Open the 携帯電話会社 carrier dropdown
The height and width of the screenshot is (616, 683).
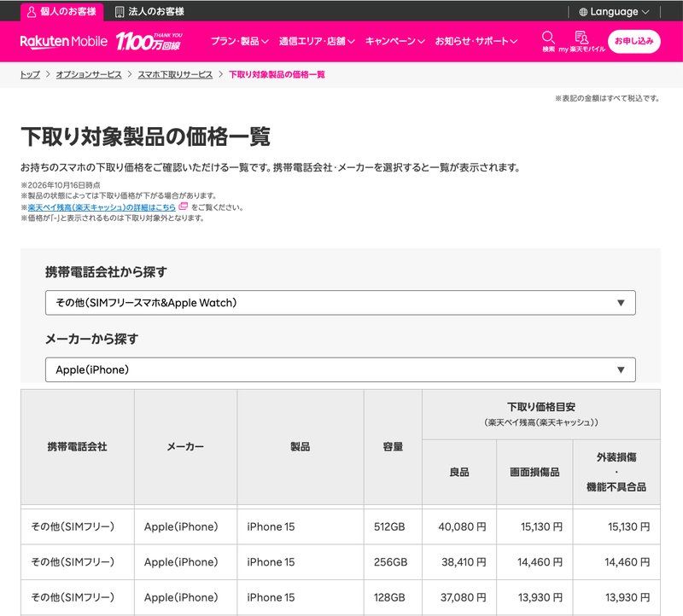click(340, 303)
